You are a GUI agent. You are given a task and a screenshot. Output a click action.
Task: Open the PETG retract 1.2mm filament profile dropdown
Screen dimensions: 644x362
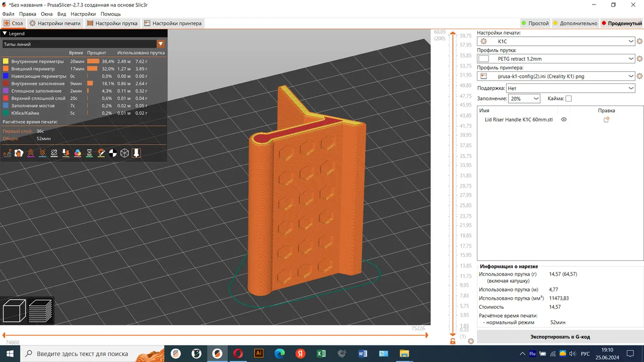pos(553,58)
